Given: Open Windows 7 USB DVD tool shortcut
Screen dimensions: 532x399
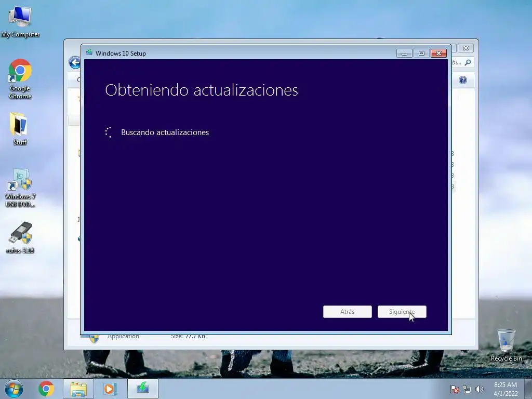Looking at the screenshot, I should point(20,188).
